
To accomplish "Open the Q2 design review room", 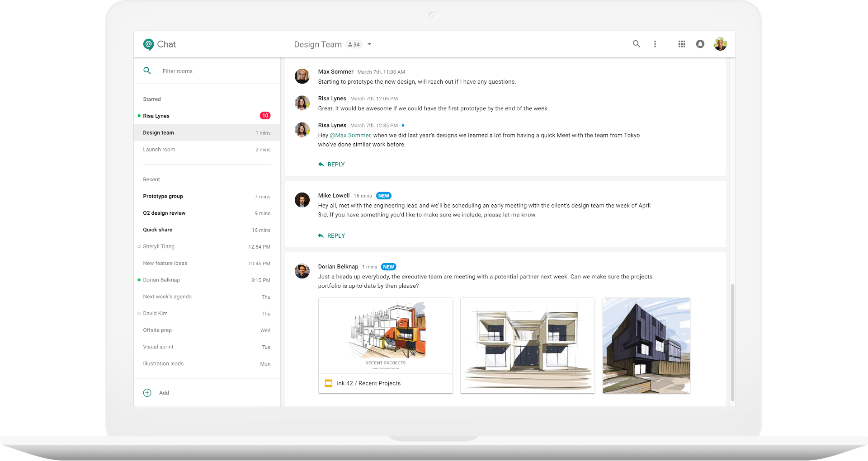I will coord(207,213).
